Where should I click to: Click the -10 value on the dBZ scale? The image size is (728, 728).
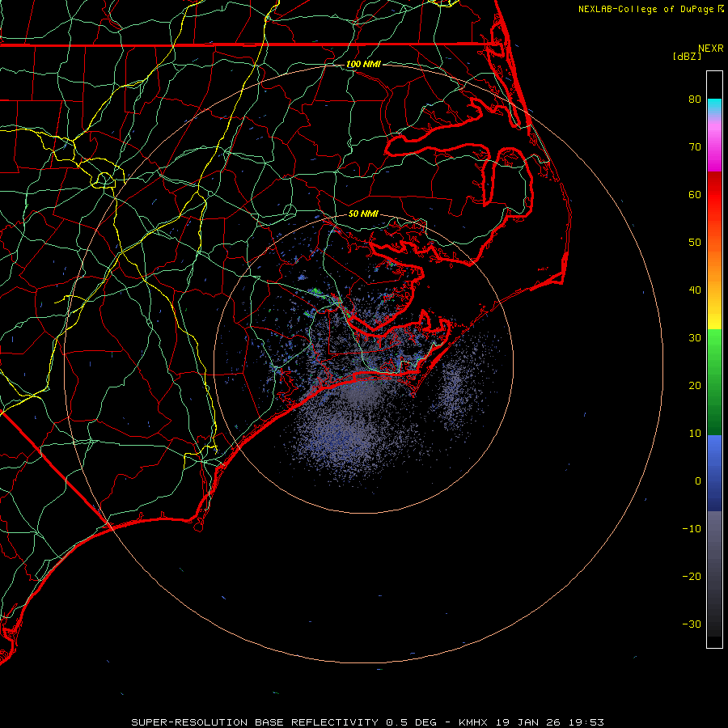(692, 529)
